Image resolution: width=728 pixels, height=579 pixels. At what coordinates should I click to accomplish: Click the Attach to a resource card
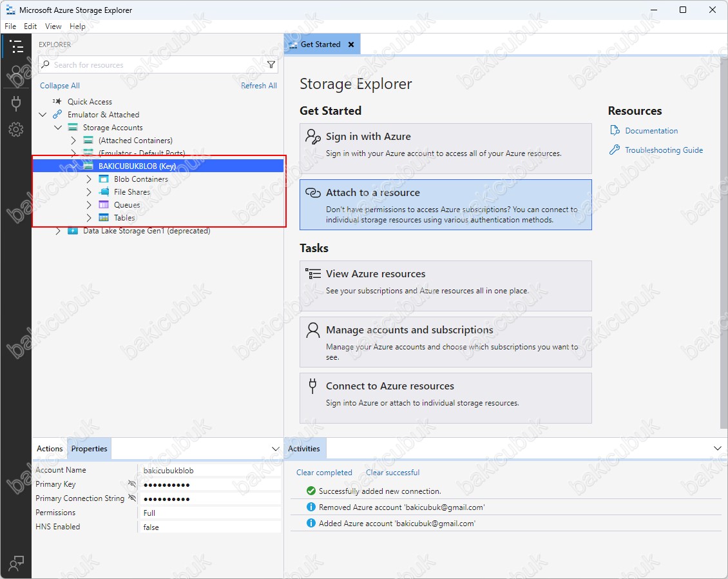446,205
